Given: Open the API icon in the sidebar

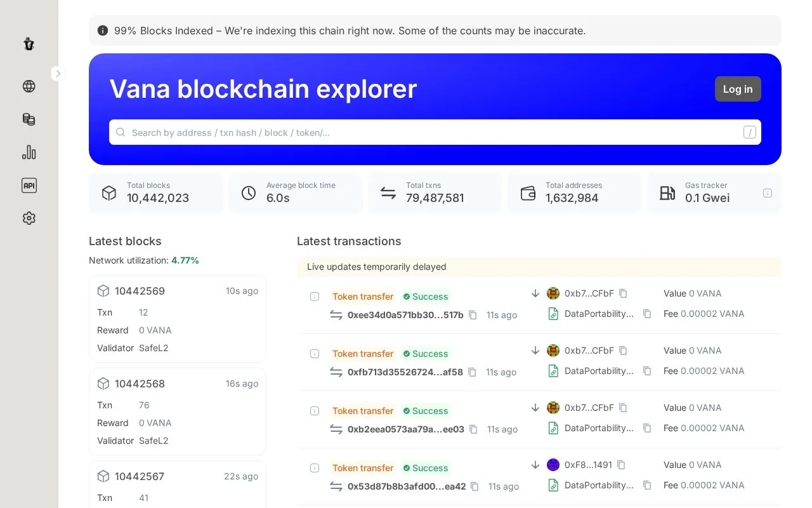Looking at the screenshot, I should tap(29, 185).
